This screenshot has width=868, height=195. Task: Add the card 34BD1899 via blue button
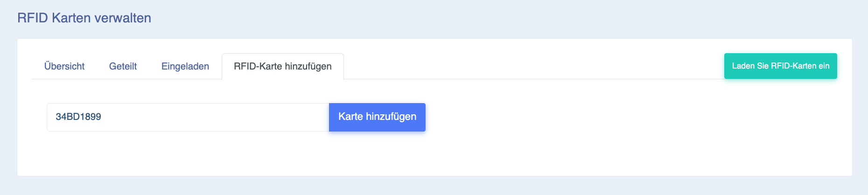pos(377,117)
